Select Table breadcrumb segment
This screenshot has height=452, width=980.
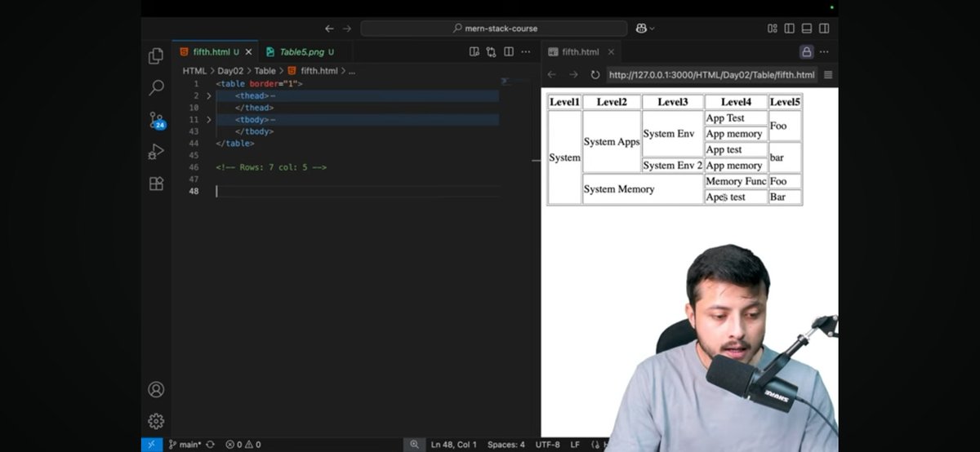[x=265, y=71]
